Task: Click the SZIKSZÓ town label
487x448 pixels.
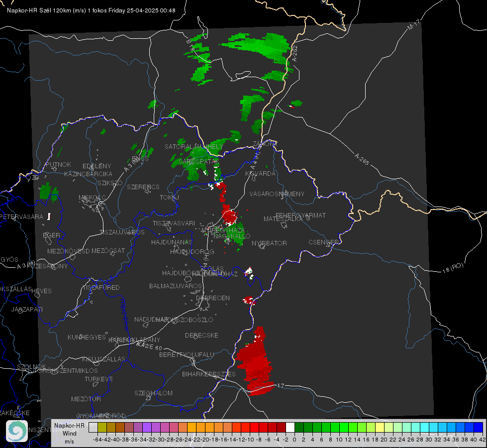Action: point(110,183)
